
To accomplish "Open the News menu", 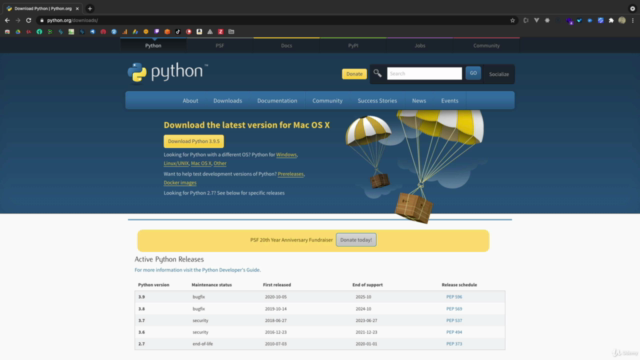I will tap(419, 101).
